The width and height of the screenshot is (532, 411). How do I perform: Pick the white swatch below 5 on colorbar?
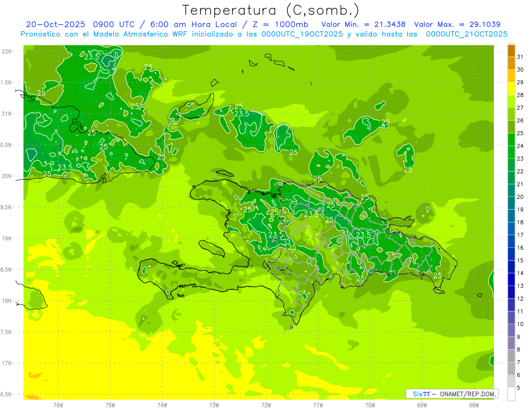click(511, 394)
